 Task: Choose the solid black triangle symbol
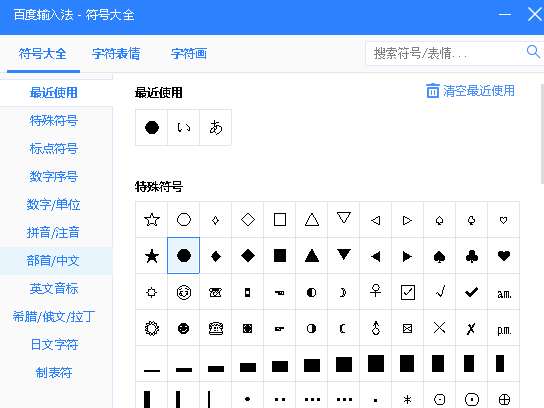click(312, 256)
